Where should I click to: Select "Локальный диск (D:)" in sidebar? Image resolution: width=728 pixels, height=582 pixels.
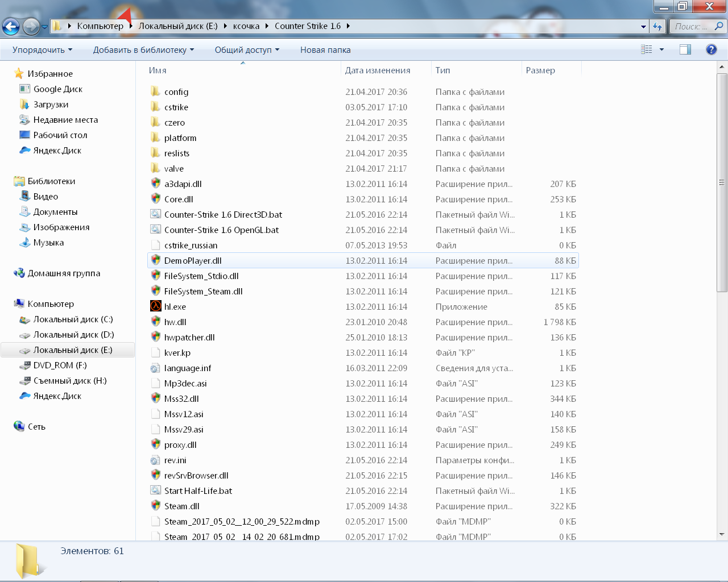pyautogui.click(x=73, y=335)
